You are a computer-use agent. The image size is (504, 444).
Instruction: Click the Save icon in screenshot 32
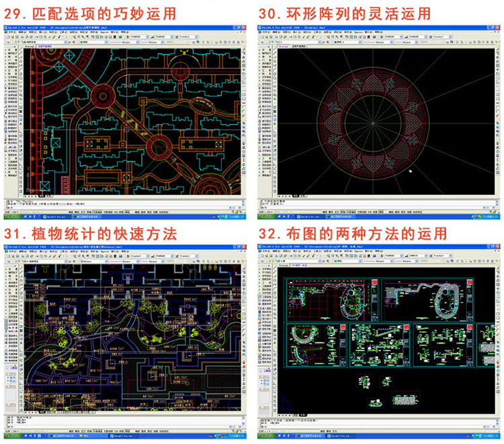(271, 256)
